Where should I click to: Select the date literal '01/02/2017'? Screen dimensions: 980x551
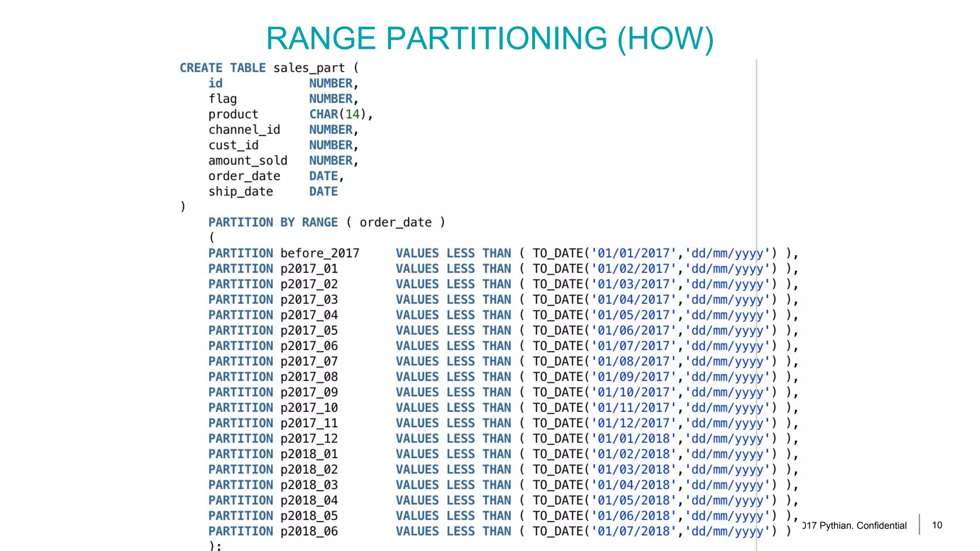point(634,269)
